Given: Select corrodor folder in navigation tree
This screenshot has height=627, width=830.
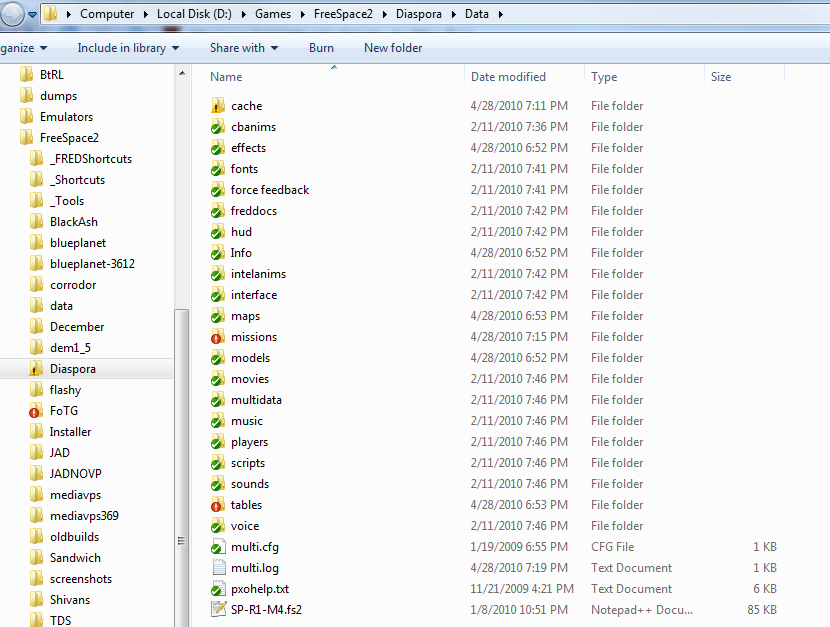Looking at the screenshot, I should pos(73,285).
